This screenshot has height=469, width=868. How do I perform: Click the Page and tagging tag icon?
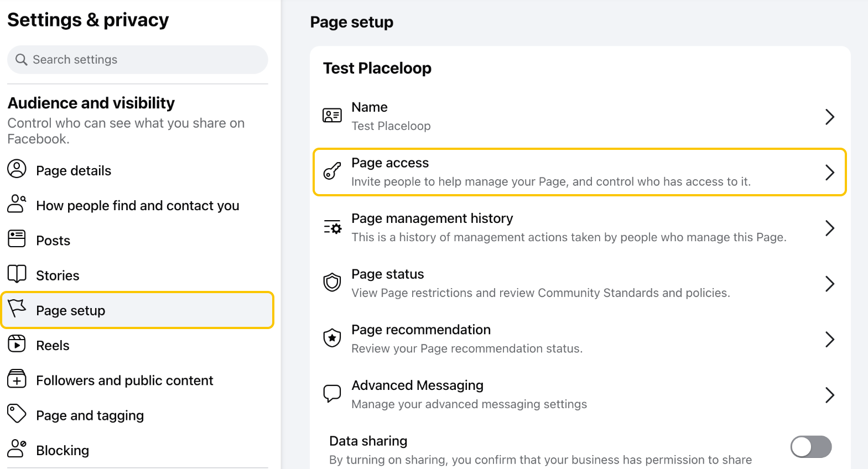click(x=17, y=414)
